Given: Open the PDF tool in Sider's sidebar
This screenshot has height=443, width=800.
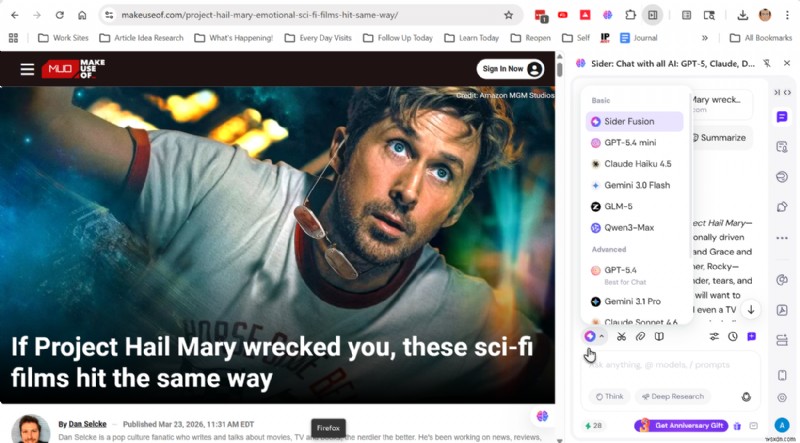Looking at the screenshot, I should [x=782, y=310].
